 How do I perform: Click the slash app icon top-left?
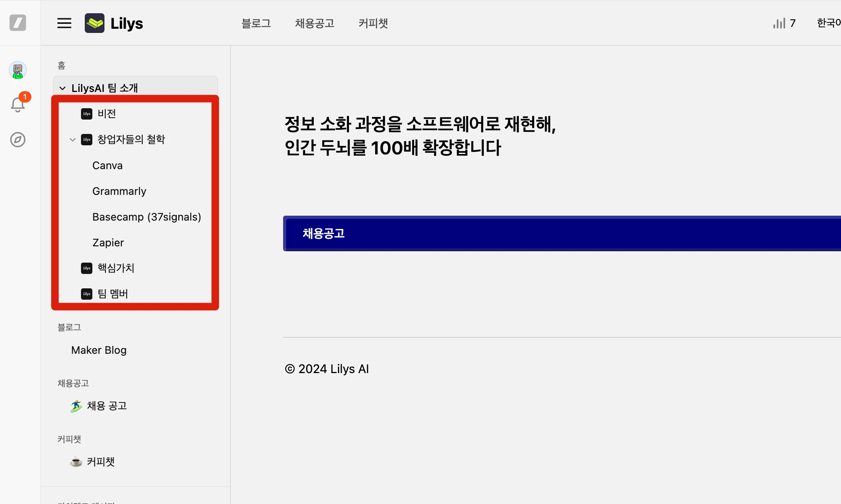[x=18, y=23]
